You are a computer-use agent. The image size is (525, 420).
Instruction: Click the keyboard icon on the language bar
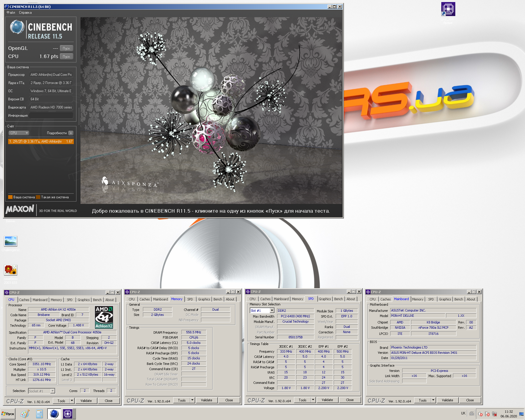pos(472,413)
